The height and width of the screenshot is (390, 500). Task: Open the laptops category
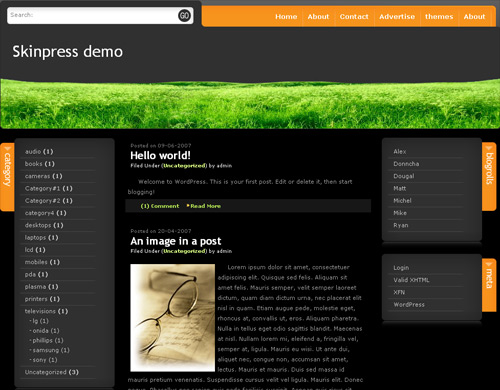click(35, 238)
